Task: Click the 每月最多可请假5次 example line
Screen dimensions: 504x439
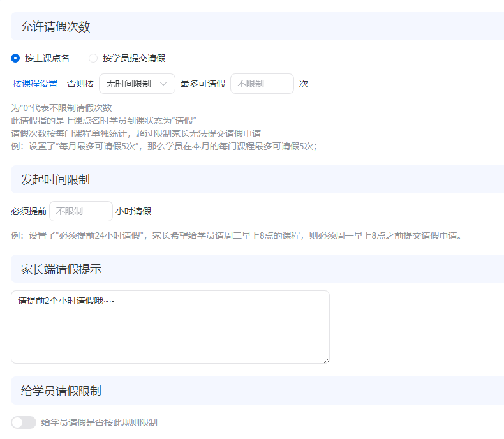Action: tap(164, 145)
